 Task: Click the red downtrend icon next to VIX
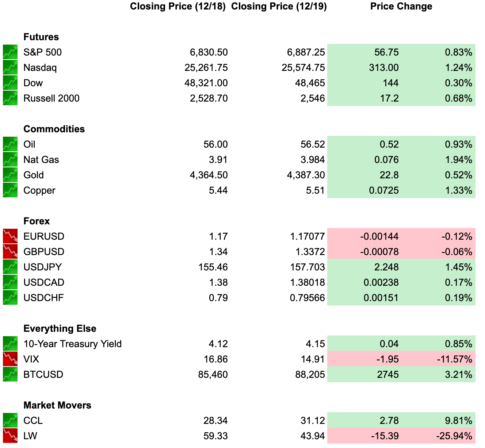(10, 359)
